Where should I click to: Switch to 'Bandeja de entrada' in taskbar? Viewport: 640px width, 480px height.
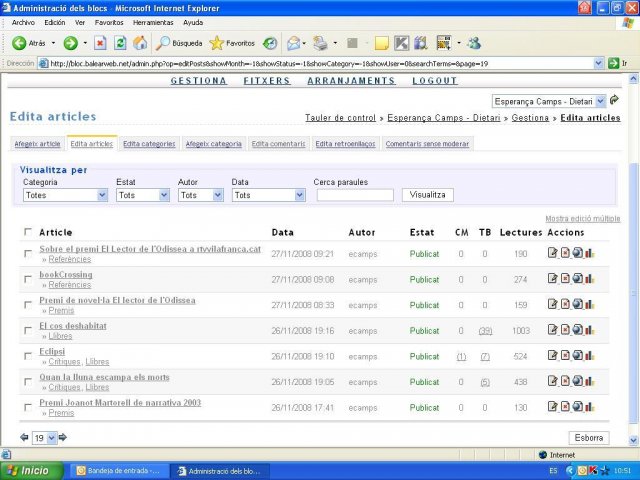point(118,470)
